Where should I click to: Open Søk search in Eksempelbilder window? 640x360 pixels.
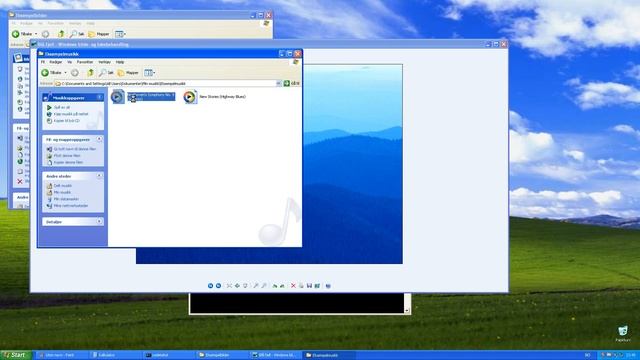tap(77, 34)
